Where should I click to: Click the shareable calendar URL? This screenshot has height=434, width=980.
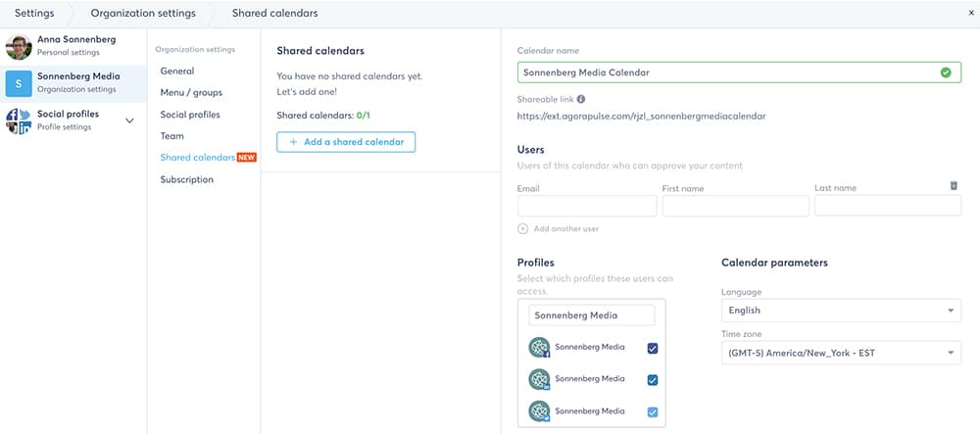(641, 117)
